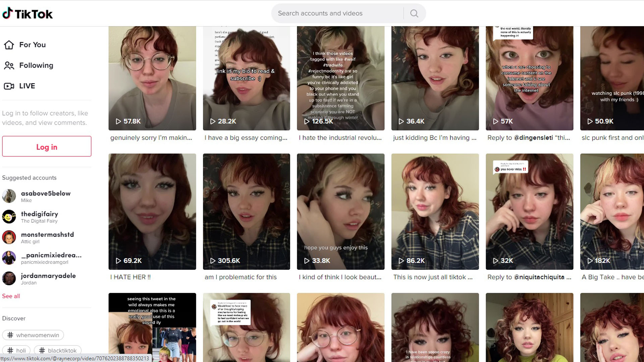
Task: Open asabove5below suggested account
Action: (46, 196)
